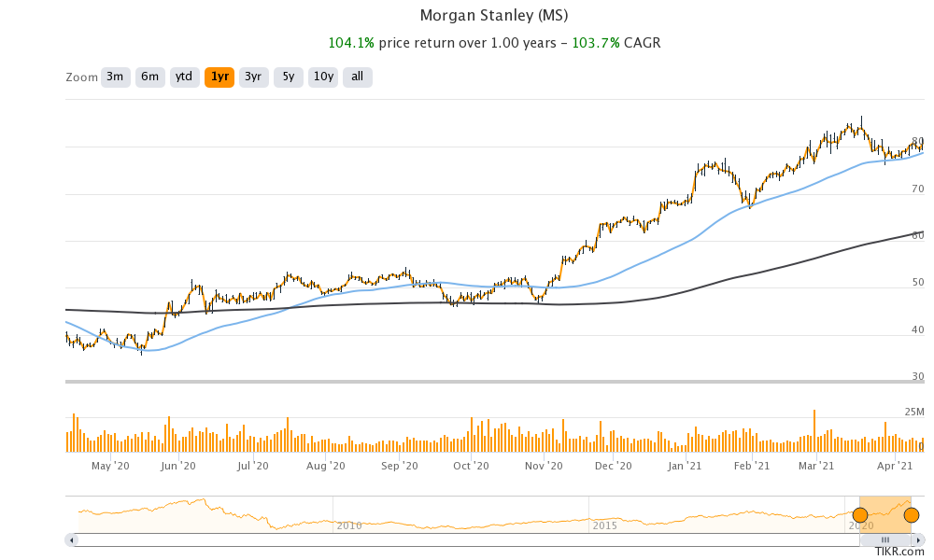934x560 pixels.
Task: Switch chart to ytd range
Action: coord(184,77)
